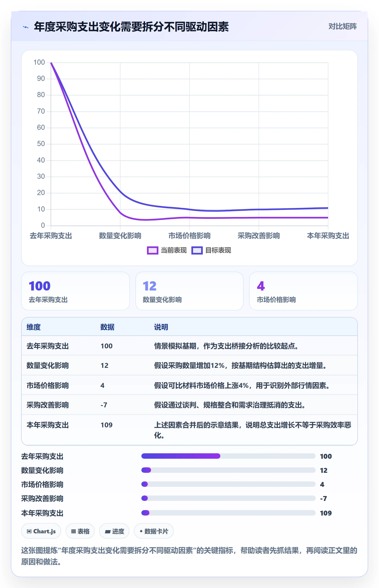Click the caption paragraph starting with 这张图提炼
Image resolution: width=379 pixels, height=588 pixels.
pos(189,556)
